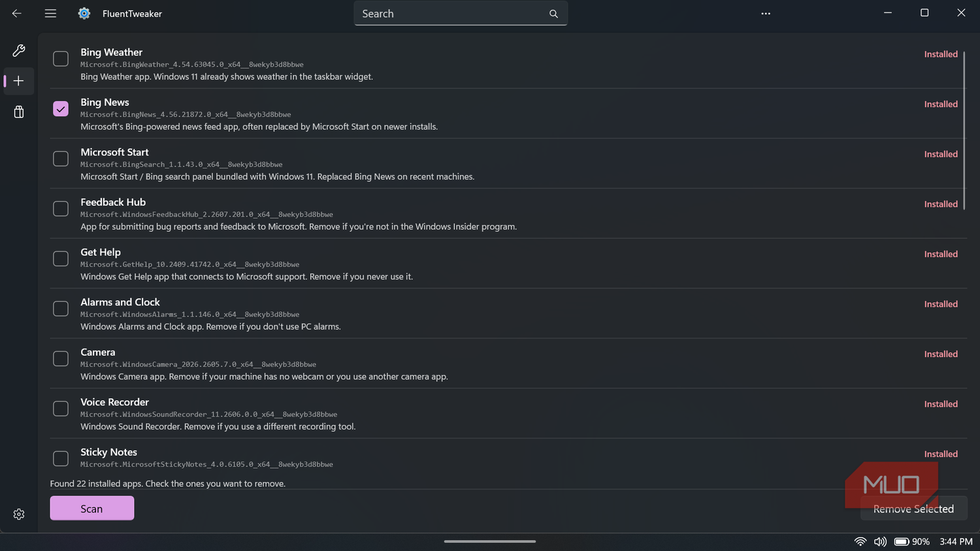Click the Microsoft.GetHelp package name
Image resolution: width=980 pixels, height=551 pixels.
pyautogui.click(x=189, y=264)
